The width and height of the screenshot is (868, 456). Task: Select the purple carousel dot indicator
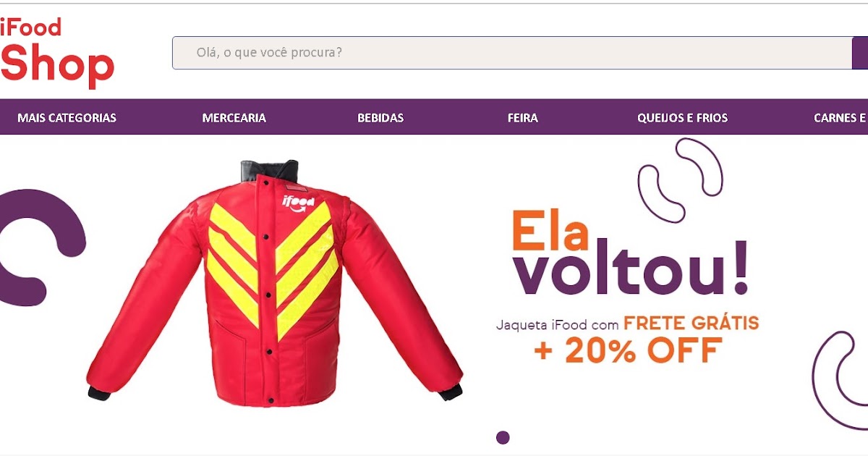click(x=503, y=437)
